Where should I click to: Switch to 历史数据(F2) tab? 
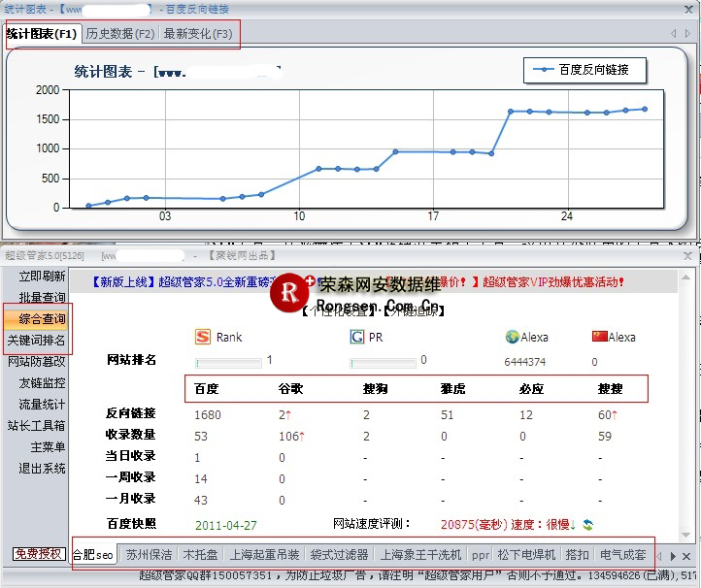[x=119, y=34]
